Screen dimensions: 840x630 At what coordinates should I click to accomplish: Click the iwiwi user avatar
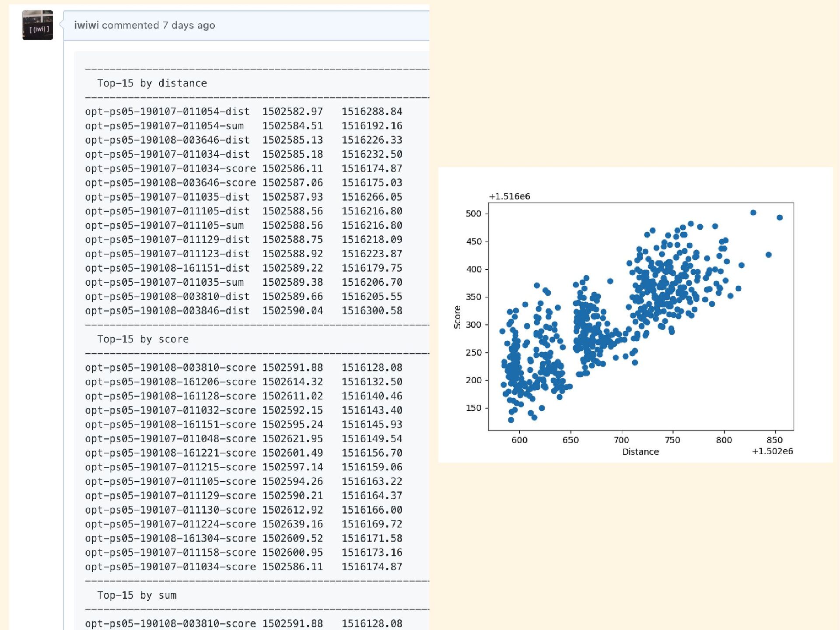pyautogui.click(x=38, y=25)
